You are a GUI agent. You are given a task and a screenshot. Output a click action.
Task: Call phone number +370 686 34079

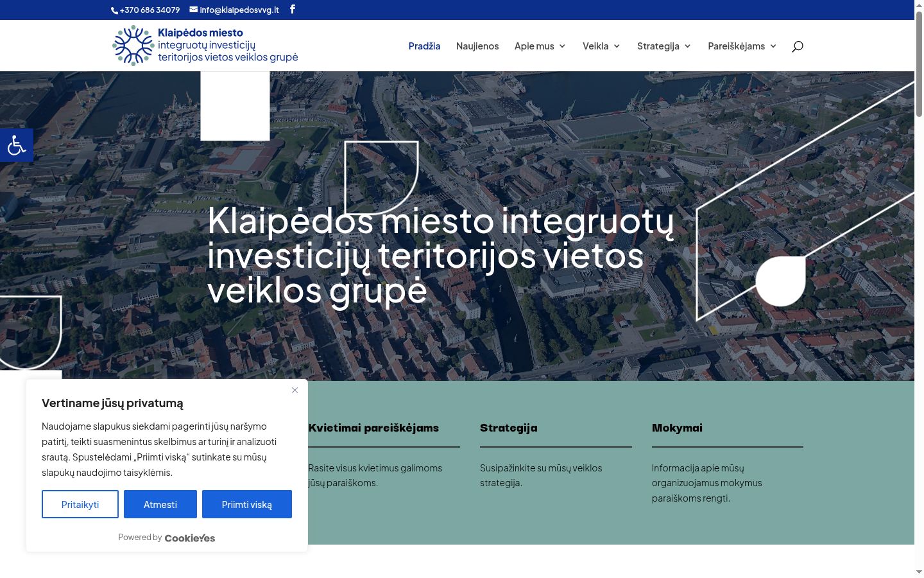(150, 10)
